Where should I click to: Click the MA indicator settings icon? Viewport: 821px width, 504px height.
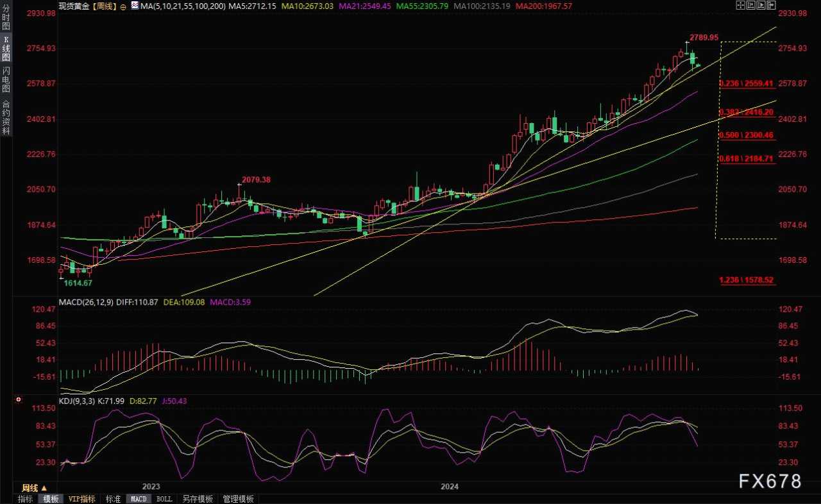[x=135, y=6]
